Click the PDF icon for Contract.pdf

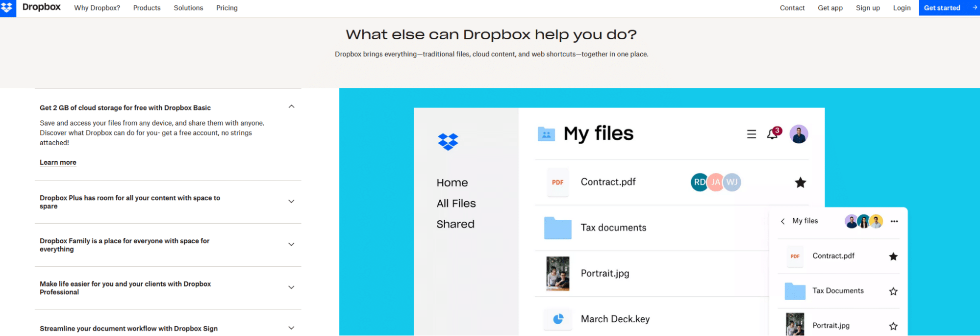point(558,182)
